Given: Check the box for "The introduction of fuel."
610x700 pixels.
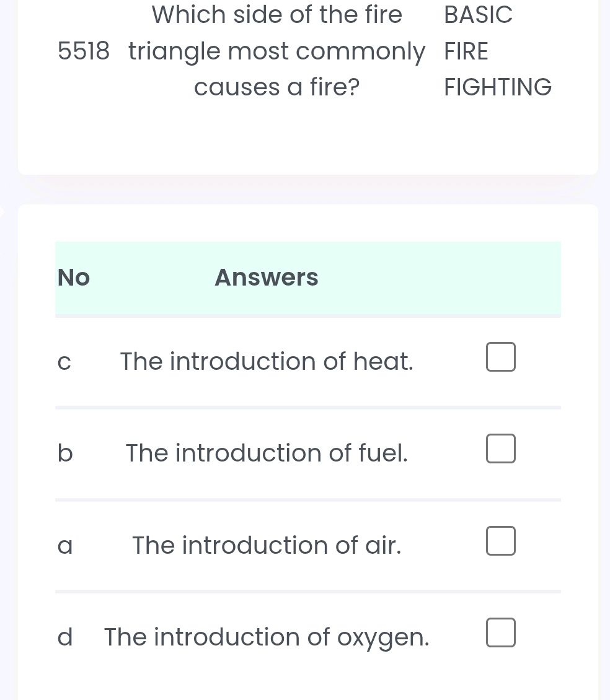Looking at the screenshot, I should click(500, 448).
